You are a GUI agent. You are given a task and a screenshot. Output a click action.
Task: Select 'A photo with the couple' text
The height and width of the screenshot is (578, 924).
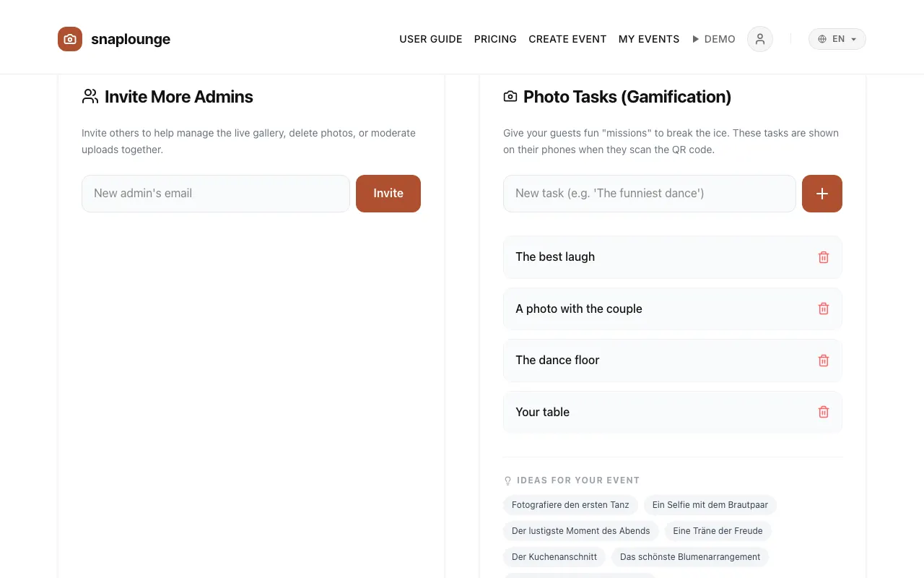(x=579, y=309)
